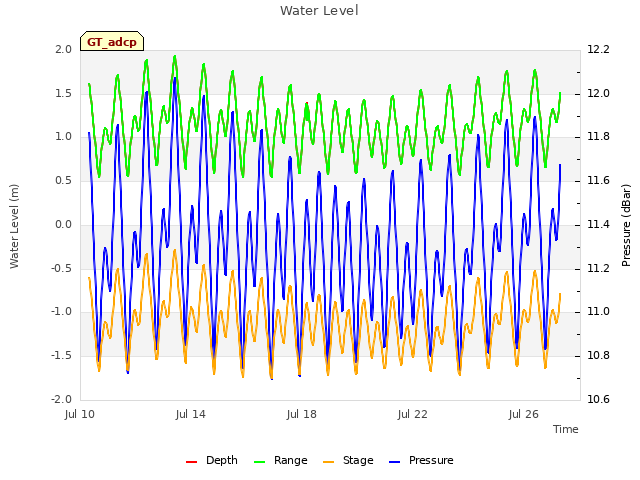Click the Time axis label
Viewport: 640px width, 480px height.
point(566,429)
